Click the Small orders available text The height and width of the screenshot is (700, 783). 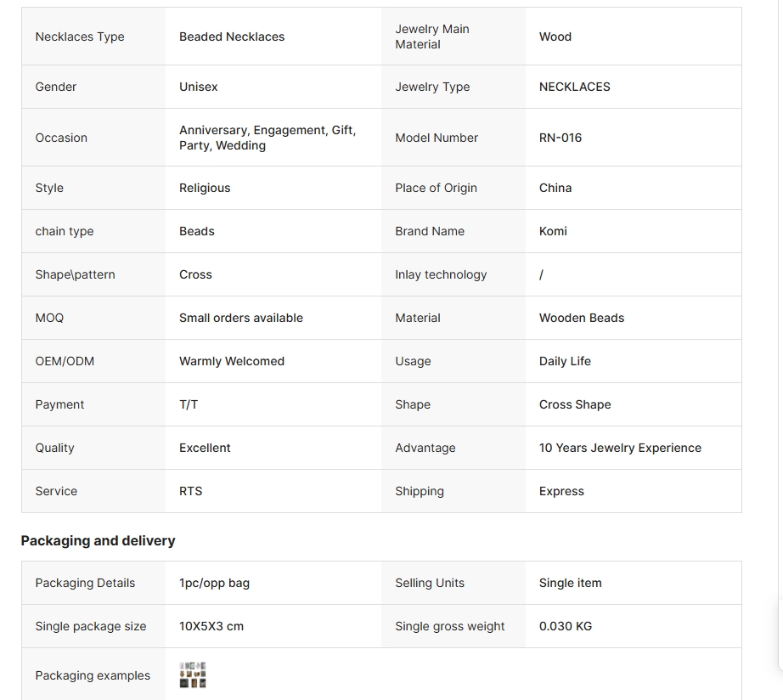click(241, 318)
